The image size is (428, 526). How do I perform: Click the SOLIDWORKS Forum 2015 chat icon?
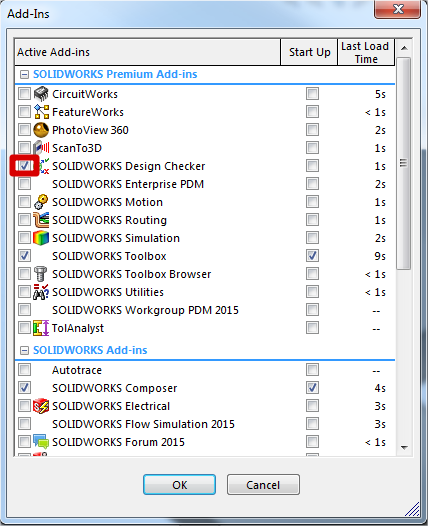41,442
